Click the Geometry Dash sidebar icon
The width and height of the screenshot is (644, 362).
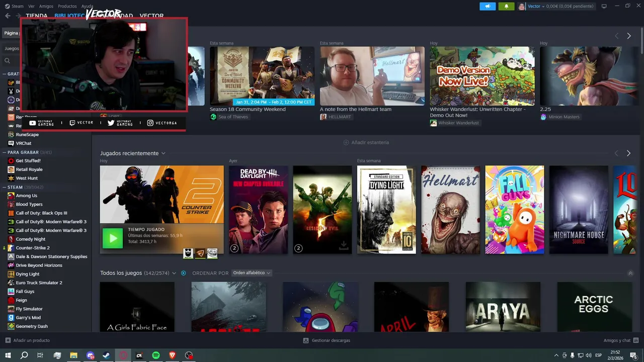pyautogui.click(x=11, y=326)
